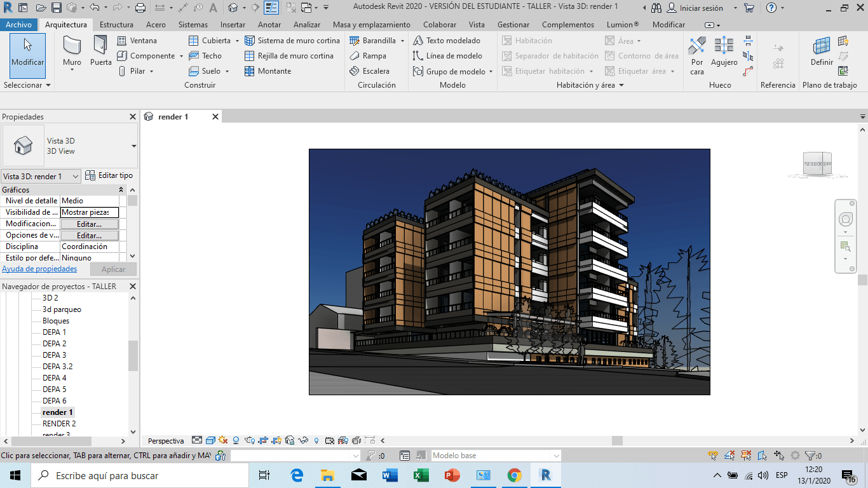This screenshot has height=488, width=868.
Task: Select the Rampa tool
Action: 368,56
